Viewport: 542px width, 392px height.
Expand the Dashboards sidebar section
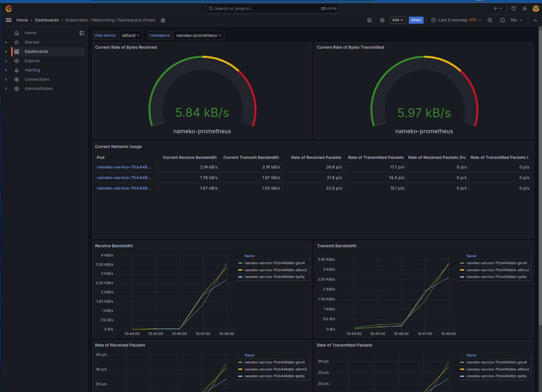pos(6,52)
